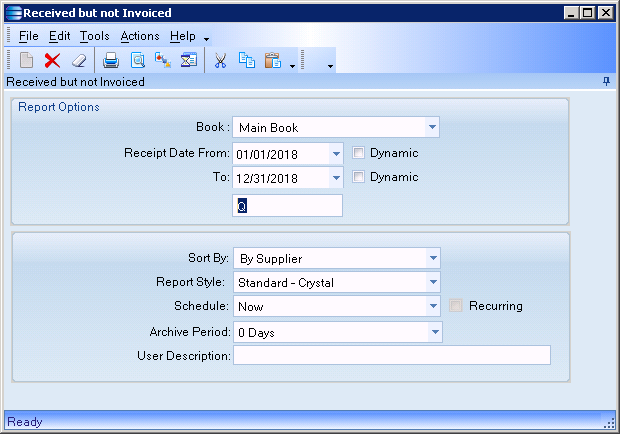Click the window resize grip in status bar
The image size is (620, 434).
tap(609, 423)
